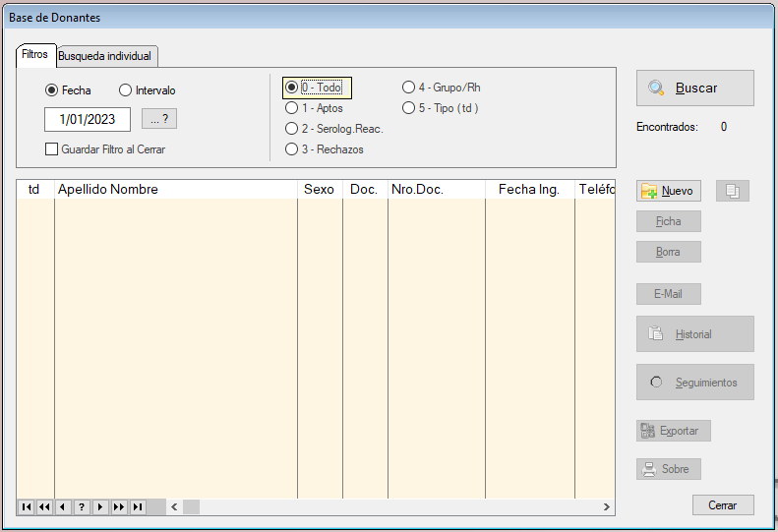Click the Buscar search button

tap(694, 88)
